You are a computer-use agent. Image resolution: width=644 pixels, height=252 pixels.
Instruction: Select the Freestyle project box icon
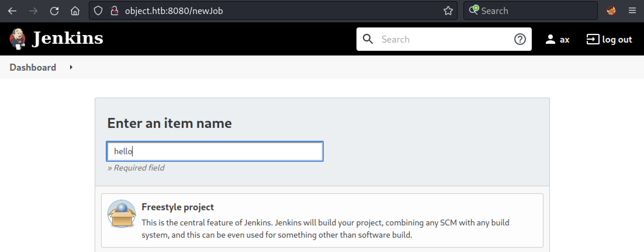[122, 214]
